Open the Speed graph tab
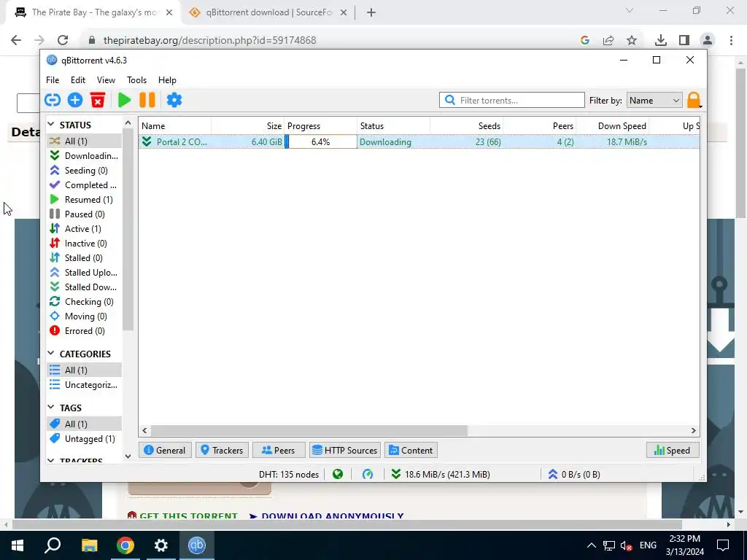Screen dimensions: 747x560 pyautogui.click(x=673, y=450)
